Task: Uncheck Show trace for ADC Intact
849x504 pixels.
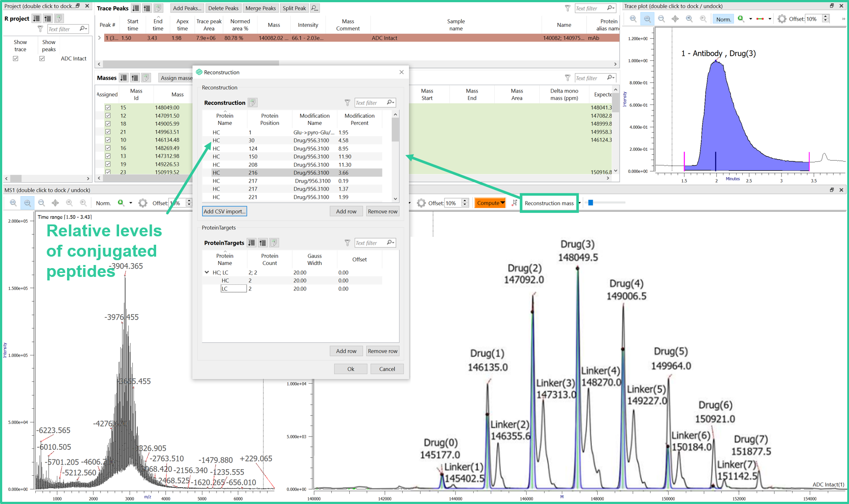Action: point(16,58)
